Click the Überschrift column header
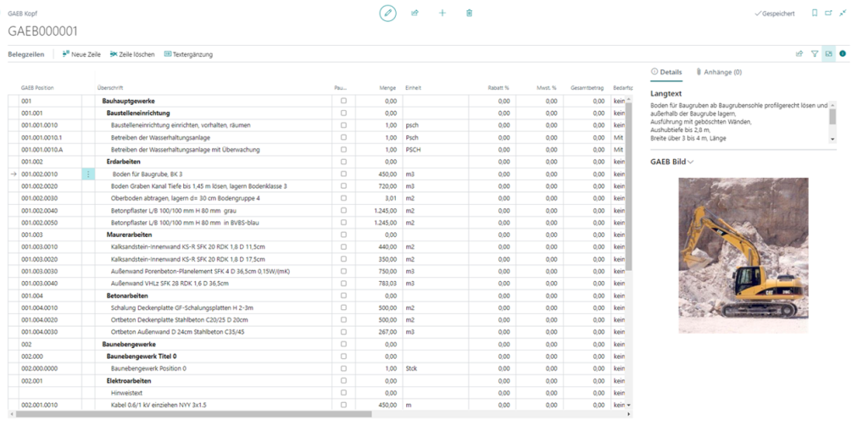 coord(110,88)
